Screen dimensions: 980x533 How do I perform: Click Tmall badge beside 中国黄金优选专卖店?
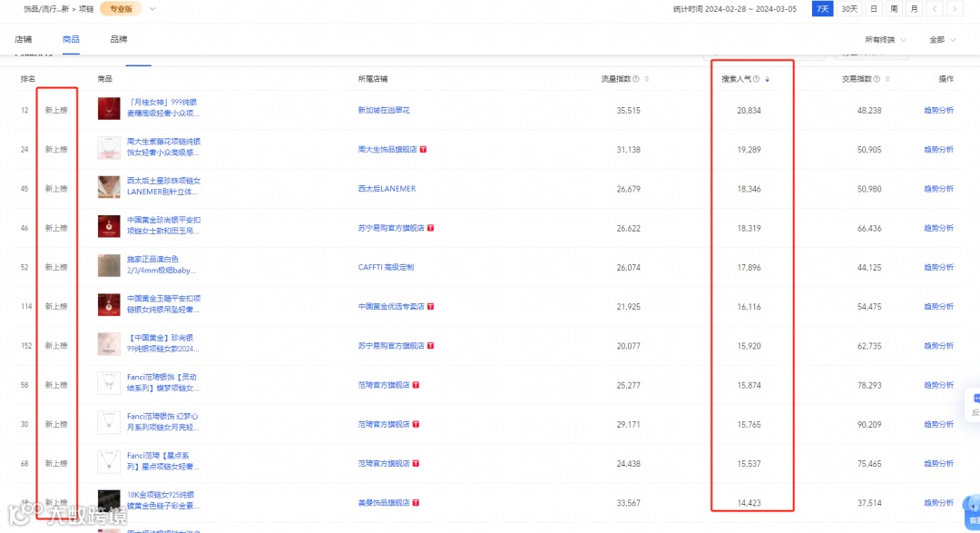pos(431,307)
